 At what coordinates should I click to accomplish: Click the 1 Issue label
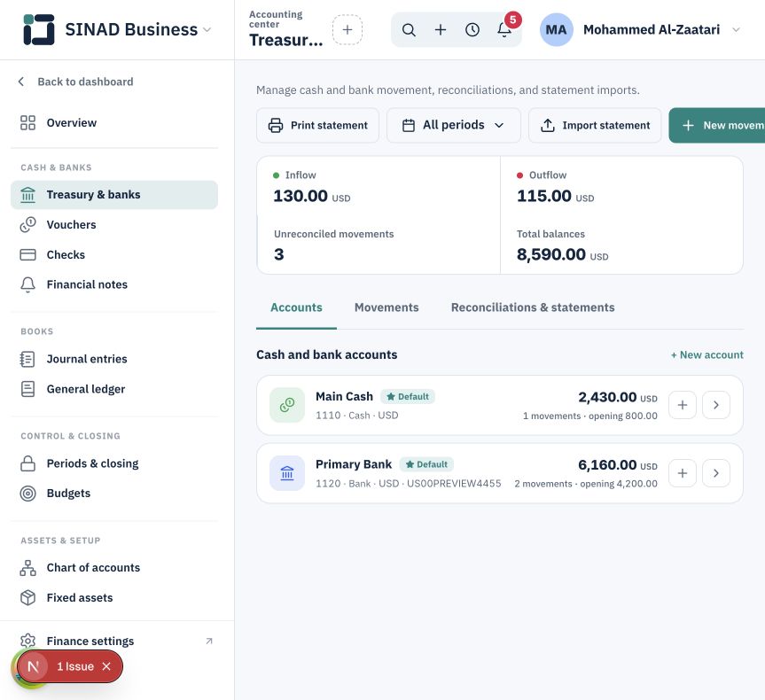(x=75, y=666)
